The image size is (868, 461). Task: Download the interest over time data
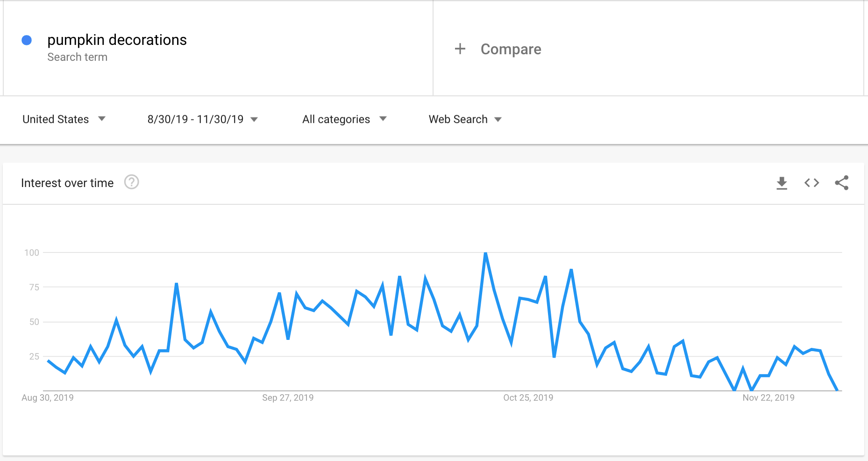click(x=782, y=183)
